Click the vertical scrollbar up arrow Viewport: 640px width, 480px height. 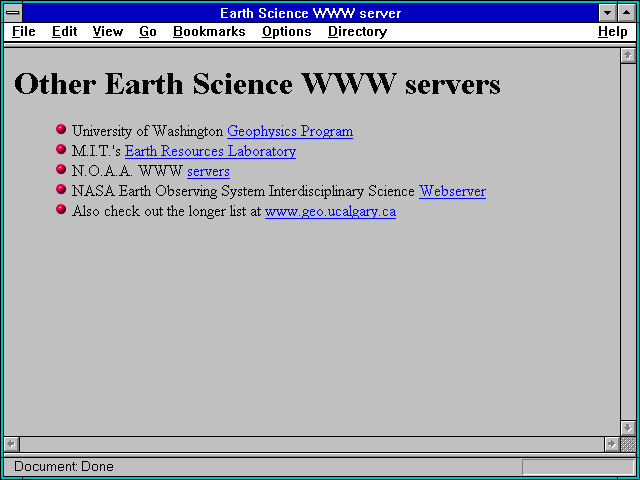coord(628,56)
